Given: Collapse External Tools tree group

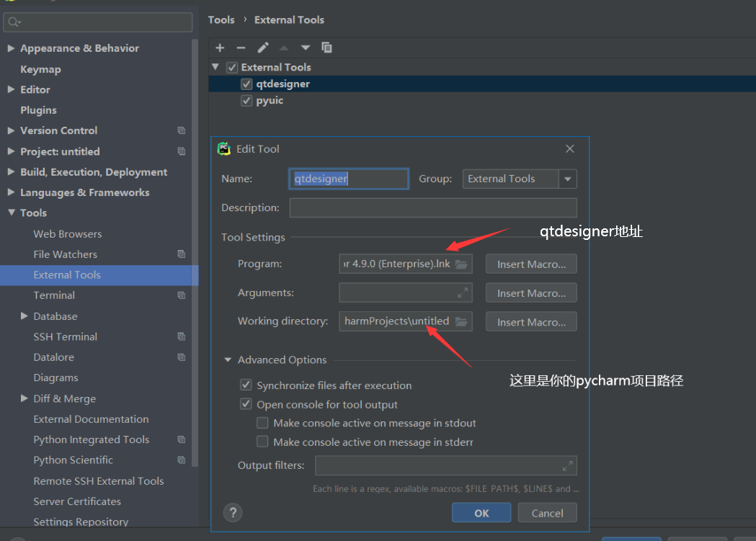Looking at the screenshot, I should coord(215,67).
